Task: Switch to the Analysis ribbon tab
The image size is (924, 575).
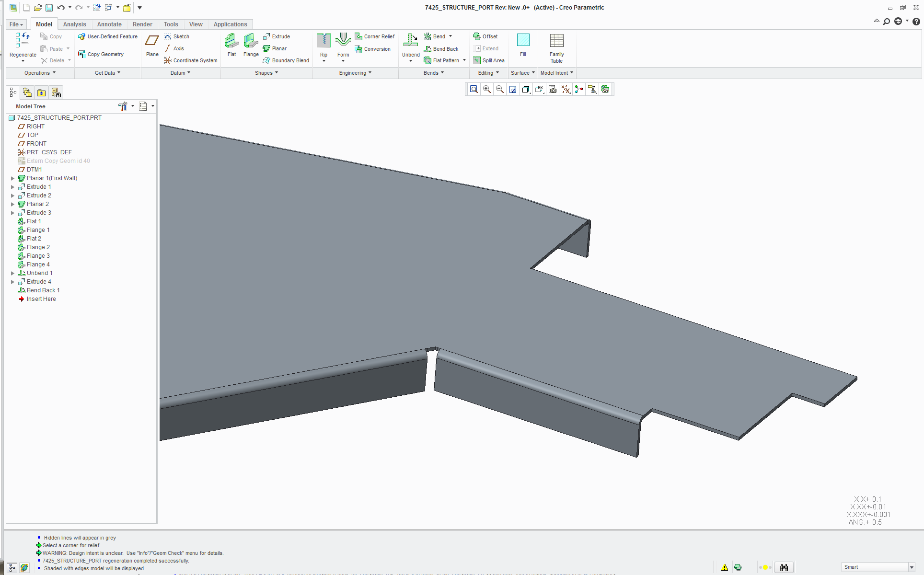Action: click(x=74, y=24)
